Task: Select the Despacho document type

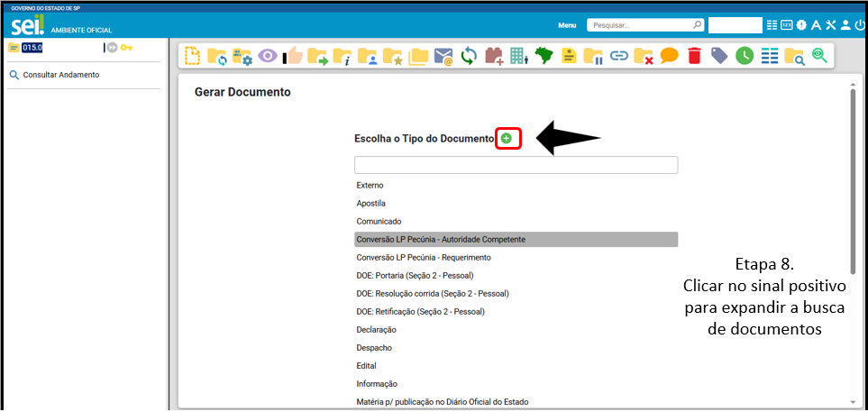Action: coord(374,347)
